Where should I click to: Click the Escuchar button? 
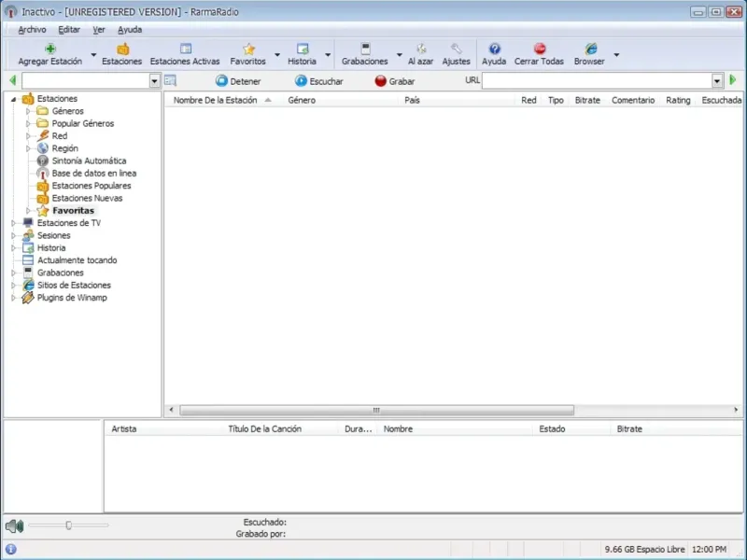point(318,81)
